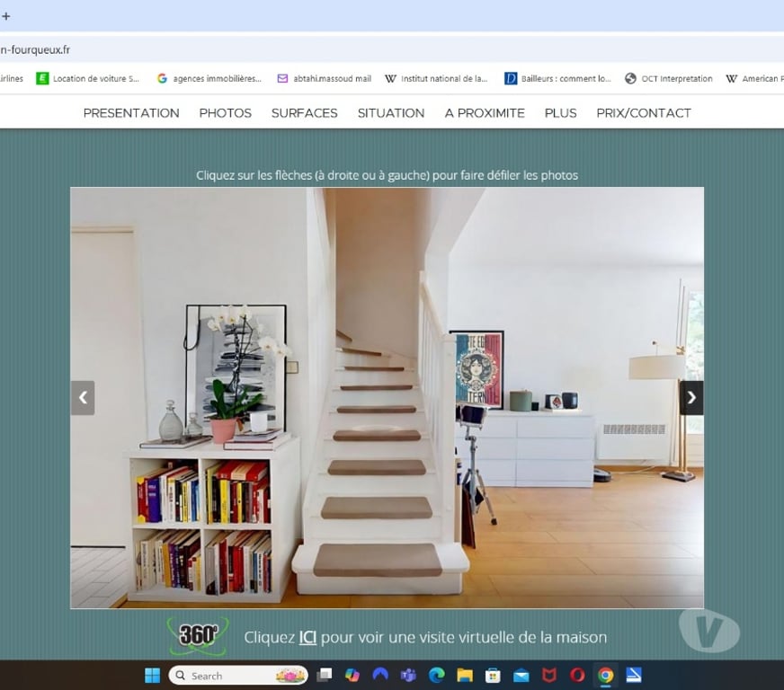
Task: Click the ICI link for the virtual tour
Action: (307, 637)
